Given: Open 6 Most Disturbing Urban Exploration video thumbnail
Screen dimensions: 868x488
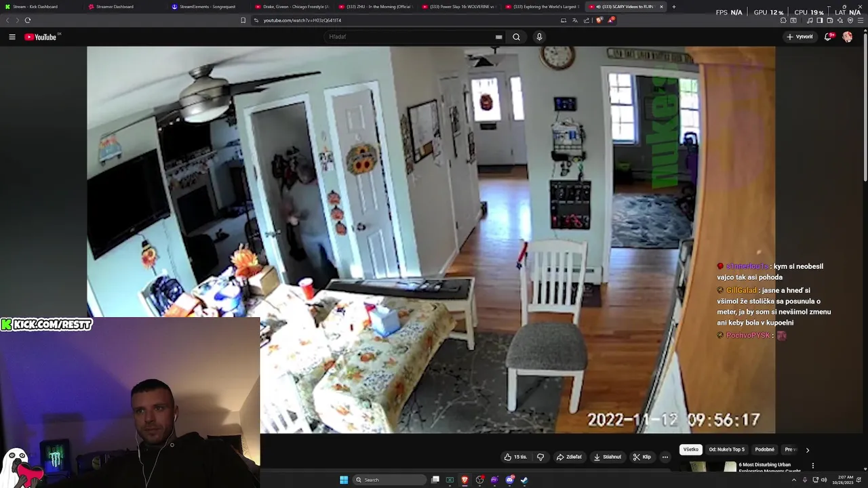Looking at the screenshot, I should (x=709, y=467).
